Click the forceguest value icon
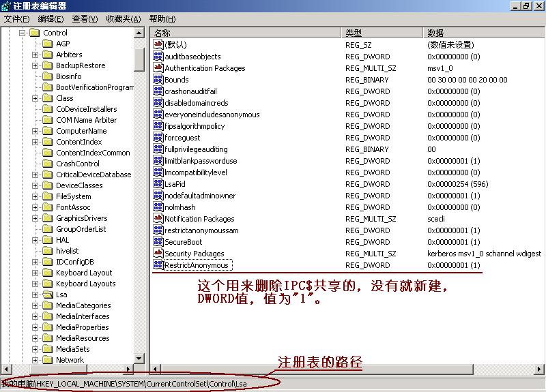This screenshot has width=546, height=392. coord(158,137)
